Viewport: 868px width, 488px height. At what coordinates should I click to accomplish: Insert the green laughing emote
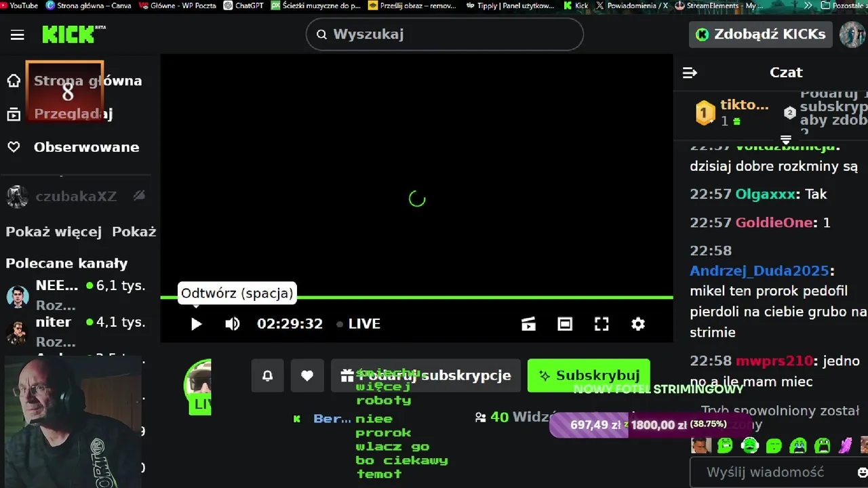[725, 445]
